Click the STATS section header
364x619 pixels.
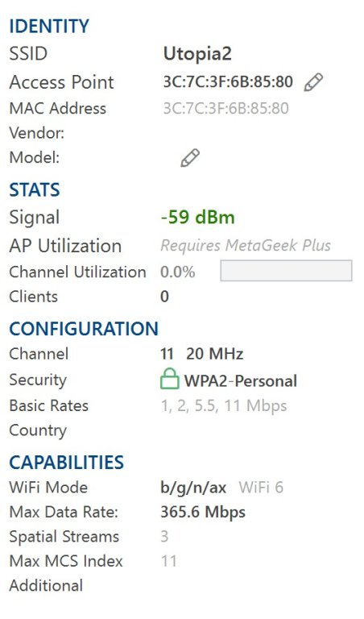click(x=35, y=189)
